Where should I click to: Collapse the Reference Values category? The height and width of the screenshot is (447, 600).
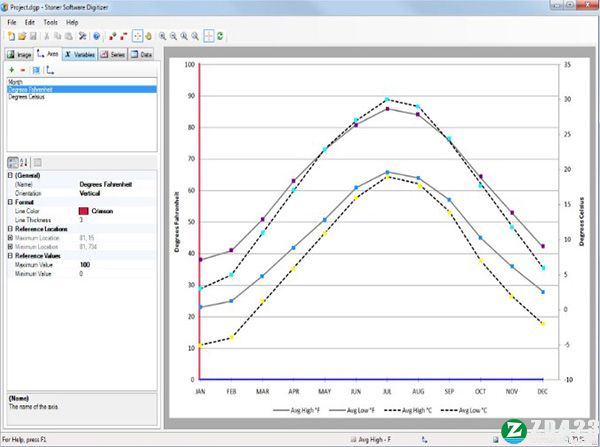(10, 256)
